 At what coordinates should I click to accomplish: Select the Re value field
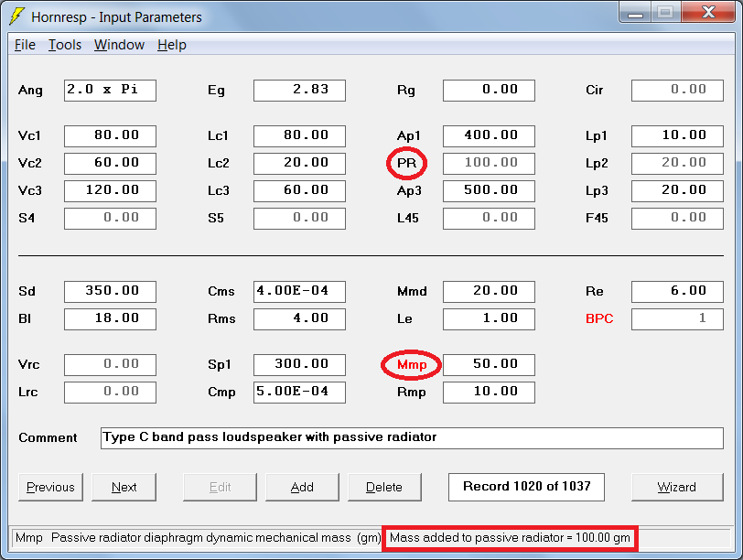(x=678, y=292)
